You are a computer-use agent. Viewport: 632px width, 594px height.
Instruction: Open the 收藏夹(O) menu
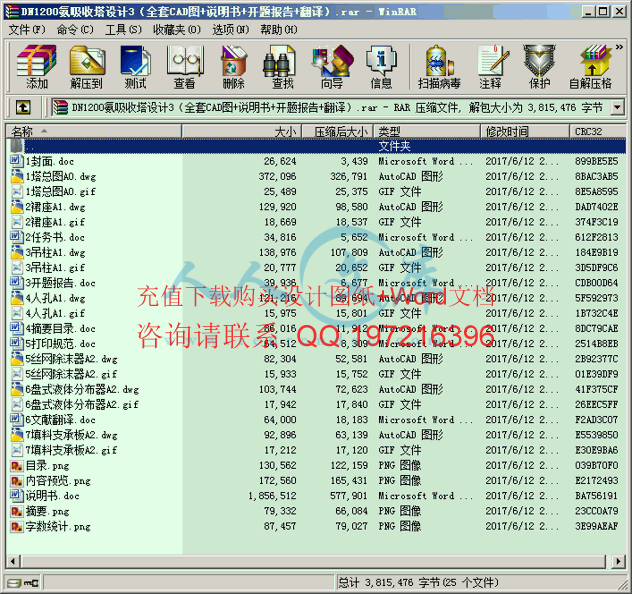177,30
